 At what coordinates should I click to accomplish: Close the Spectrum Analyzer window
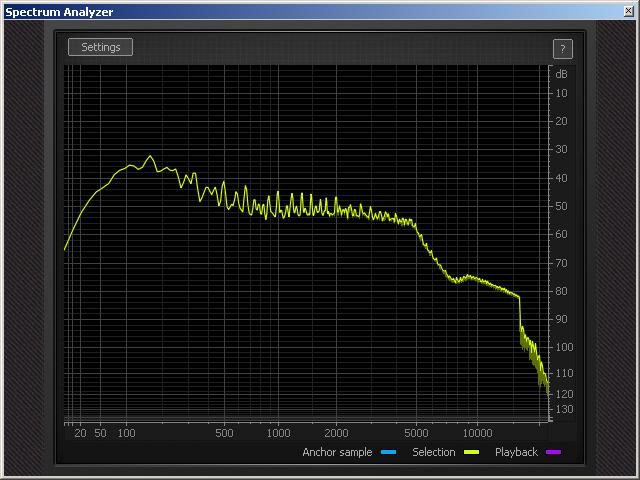(x=628, y=11)
